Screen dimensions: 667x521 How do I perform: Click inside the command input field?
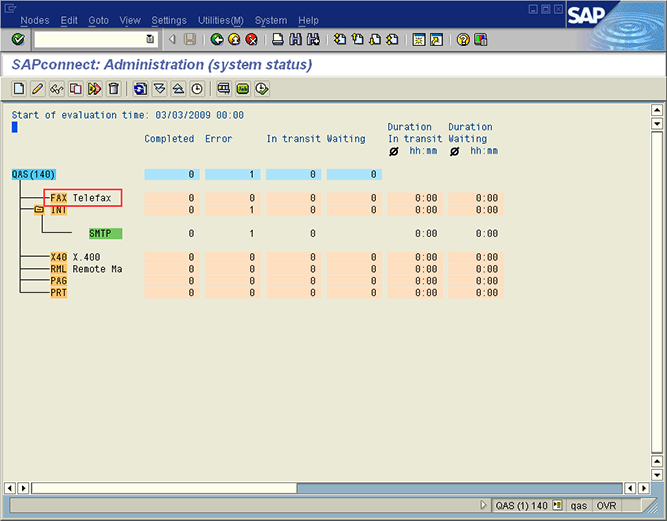pyautogui.click(x=90, y=39)
